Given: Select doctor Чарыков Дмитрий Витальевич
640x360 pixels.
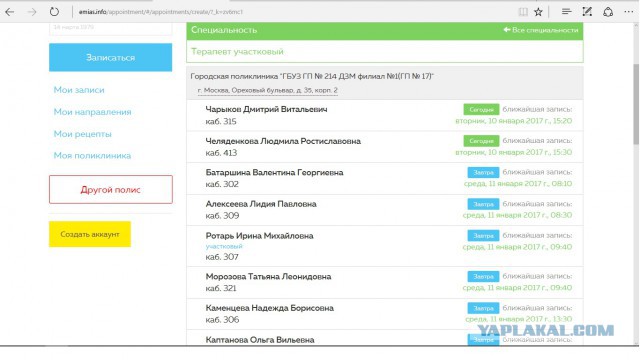Looking at the screenshot, I should coord(266,109).
